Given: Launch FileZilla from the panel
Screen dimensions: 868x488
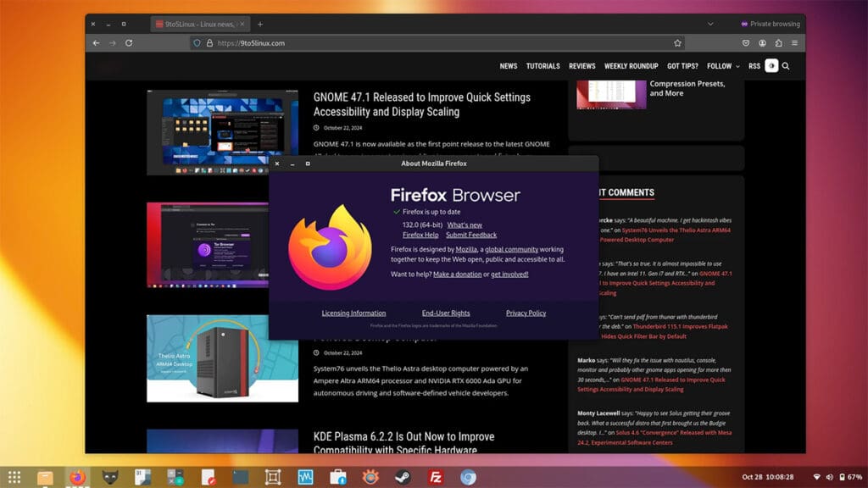Looking at the screenshot, I should pos(436,477).
